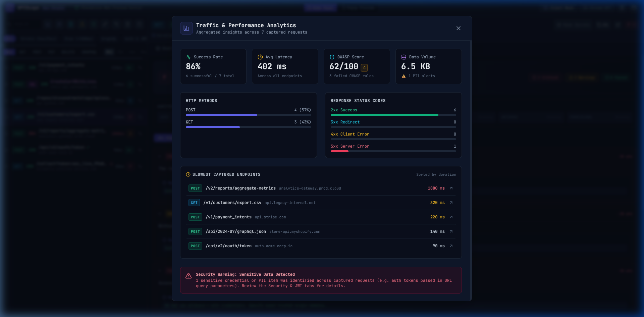
Task: Click the OWASP grade C badge
Action: click(364, 68)
